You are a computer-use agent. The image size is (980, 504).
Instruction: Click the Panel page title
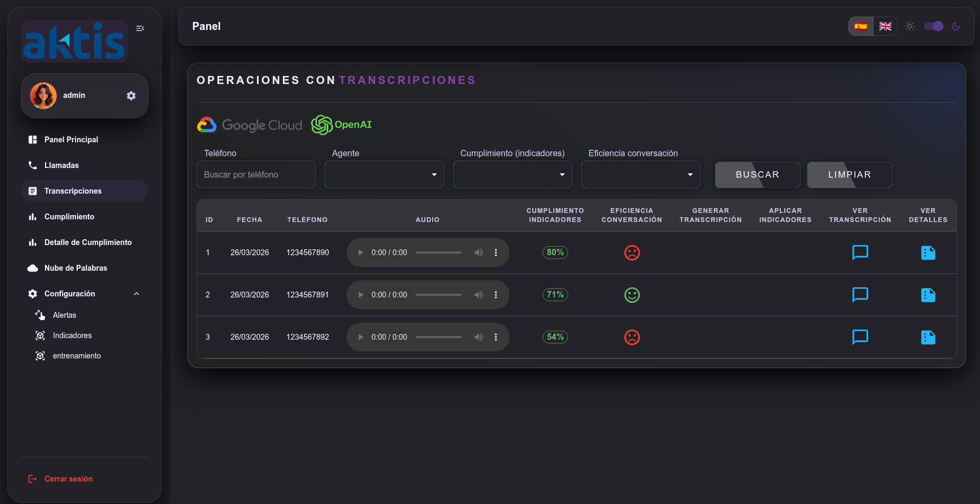point(206,26)
